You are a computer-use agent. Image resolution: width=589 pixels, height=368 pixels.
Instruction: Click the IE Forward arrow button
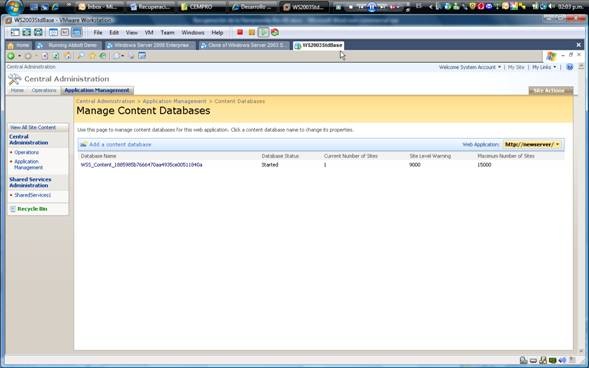[28, 56]
